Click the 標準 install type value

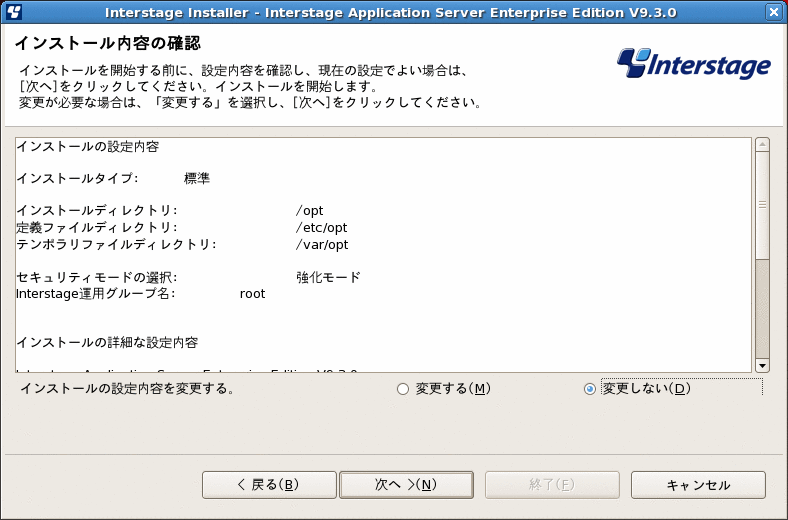(x=197, y=178)
